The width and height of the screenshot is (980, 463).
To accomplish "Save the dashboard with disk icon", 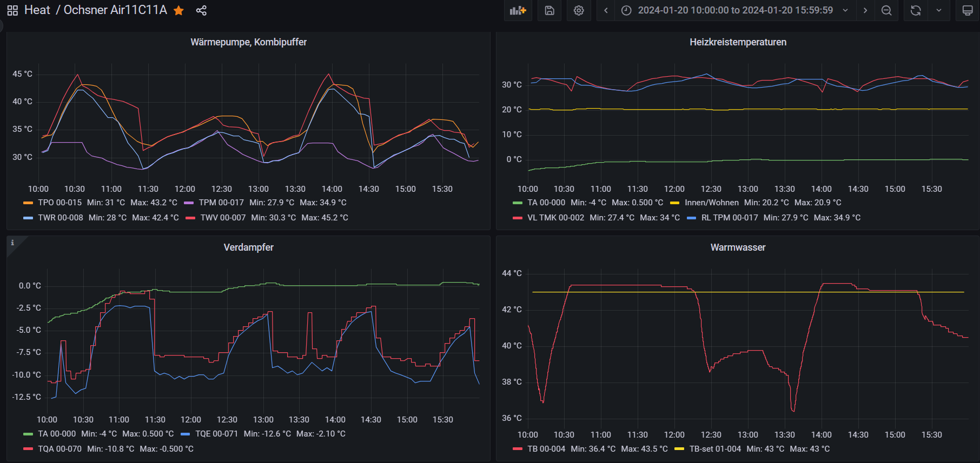I will tap(549, 10).
